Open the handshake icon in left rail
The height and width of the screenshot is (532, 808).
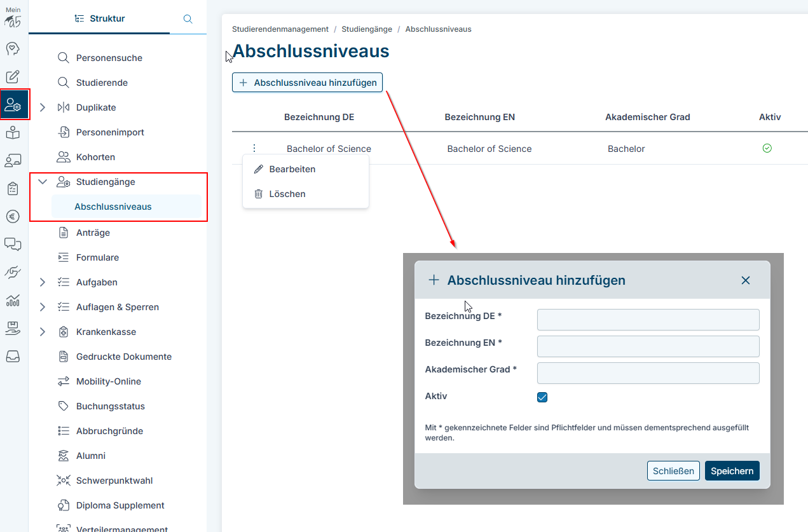(x=13, y=272)
